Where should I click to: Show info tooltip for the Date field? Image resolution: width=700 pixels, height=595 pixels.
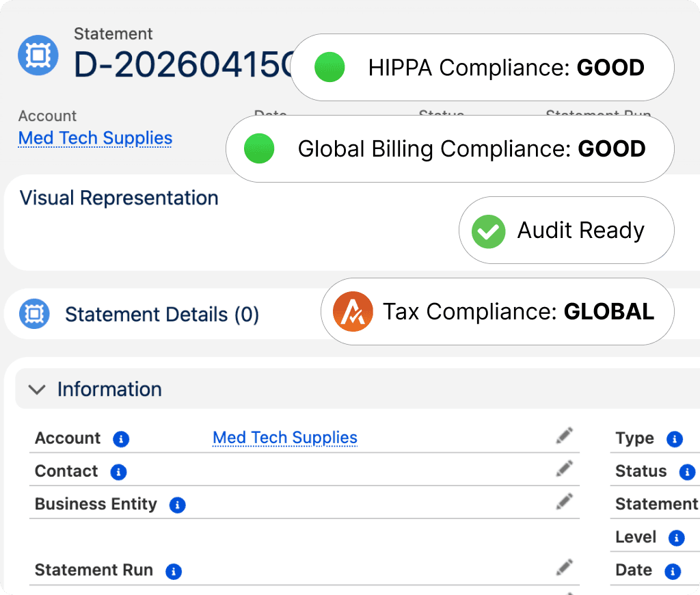pyautogui.click(x=673, y=571)
